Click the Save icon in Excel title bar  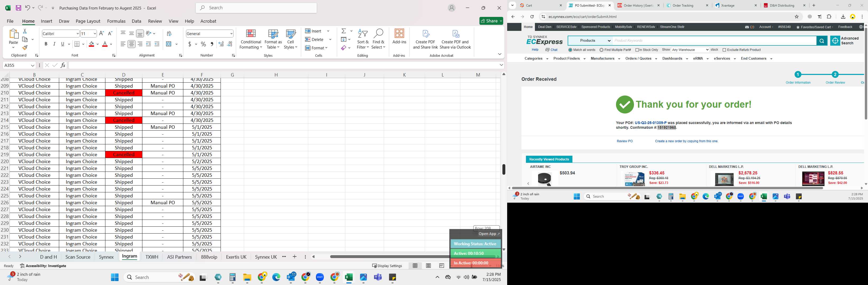pyautogui.click(x=18, y=8)
